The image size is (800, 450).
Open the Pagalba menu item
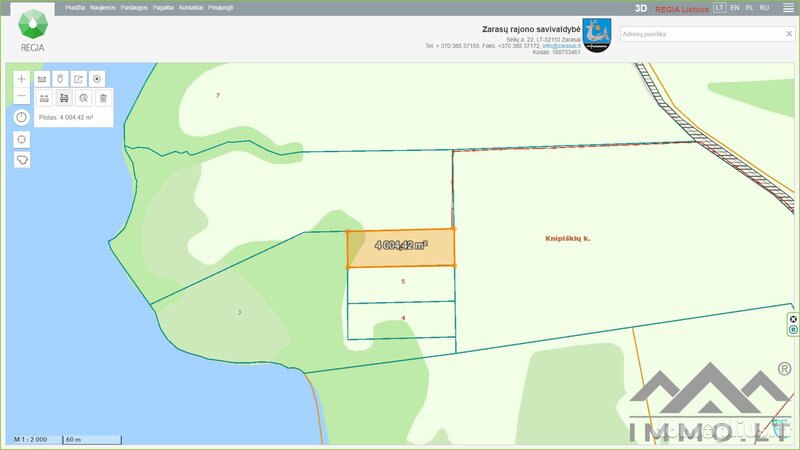coord(163,8)
